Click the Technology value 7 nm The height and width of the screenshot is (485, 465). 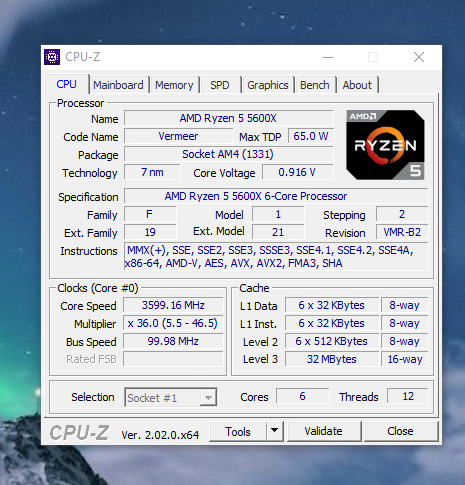(x=152, y=172)
